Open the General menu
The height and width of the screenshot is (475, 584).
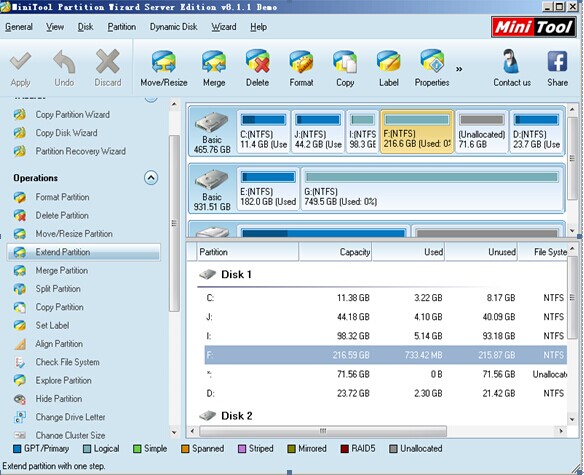(19, 27)
